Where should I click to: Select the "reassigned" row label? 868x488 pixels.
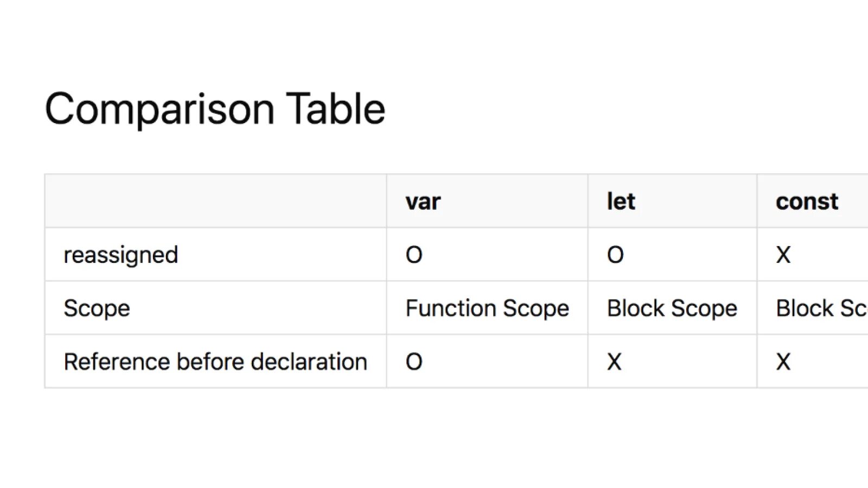click(120, 255)
